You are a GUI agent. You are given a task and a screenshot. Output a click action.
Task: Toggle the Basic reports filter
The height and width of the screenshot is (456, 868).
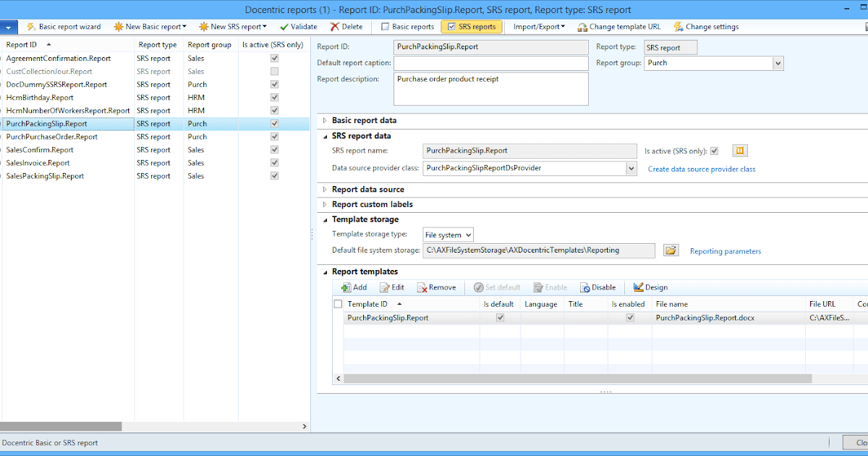pos(407,27)
